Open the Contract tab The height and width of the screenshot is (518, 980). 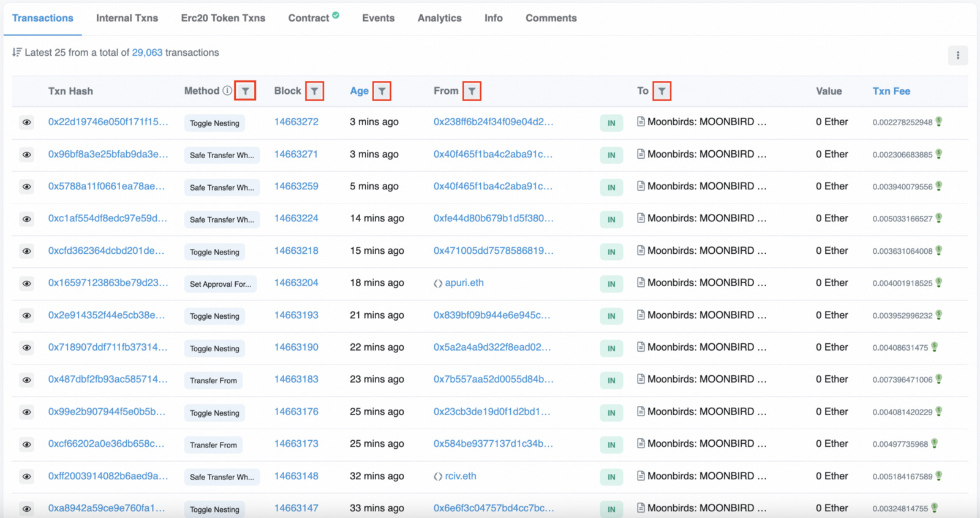click(309, 18)
